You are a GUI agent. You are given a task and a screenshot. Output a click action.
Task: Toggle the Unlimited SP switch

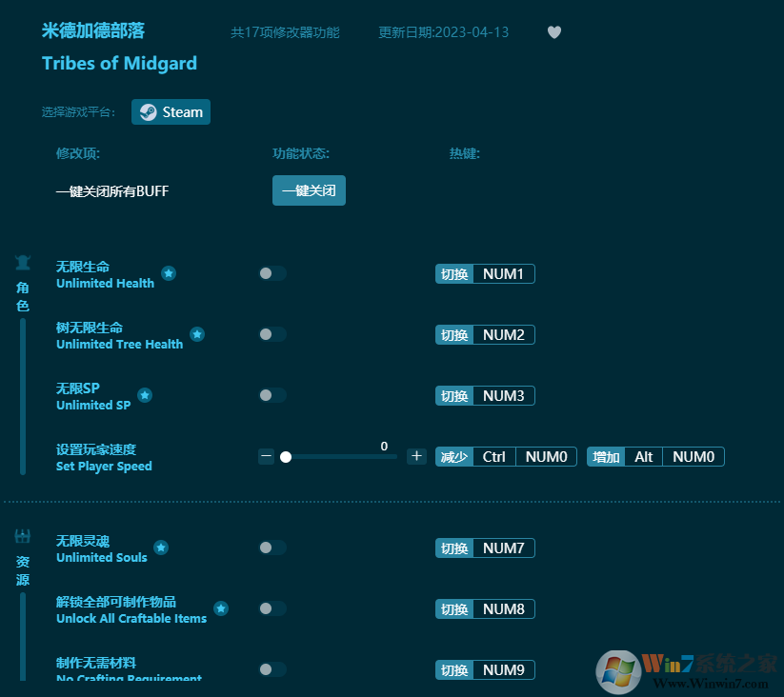pos(272,395)
